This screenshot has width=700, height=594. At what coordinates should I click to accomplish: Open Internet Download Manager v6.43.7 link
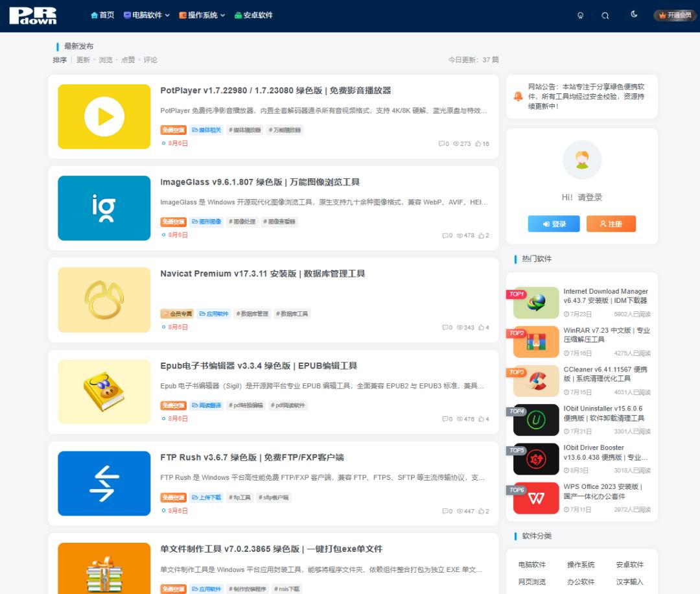pyautogui.click(x=606, y=296)
